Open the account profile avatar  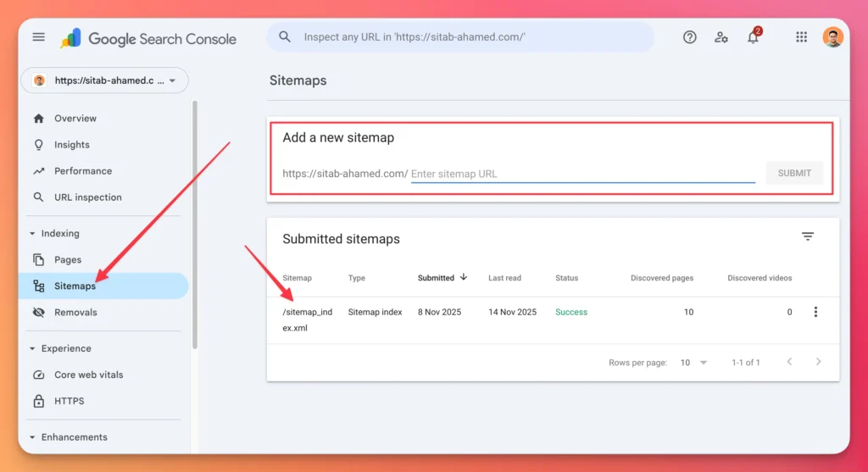(832, 37)
